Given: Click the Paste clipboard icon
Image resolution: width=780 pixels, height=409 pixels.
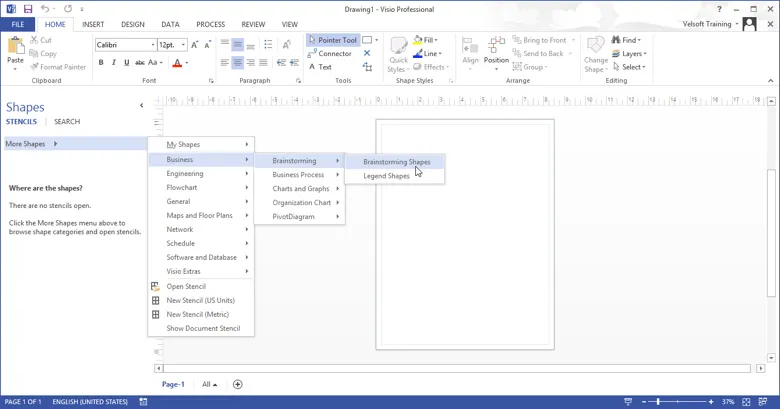Looking at the screenshot, I should pyautogui.click(x=15, y=46).
